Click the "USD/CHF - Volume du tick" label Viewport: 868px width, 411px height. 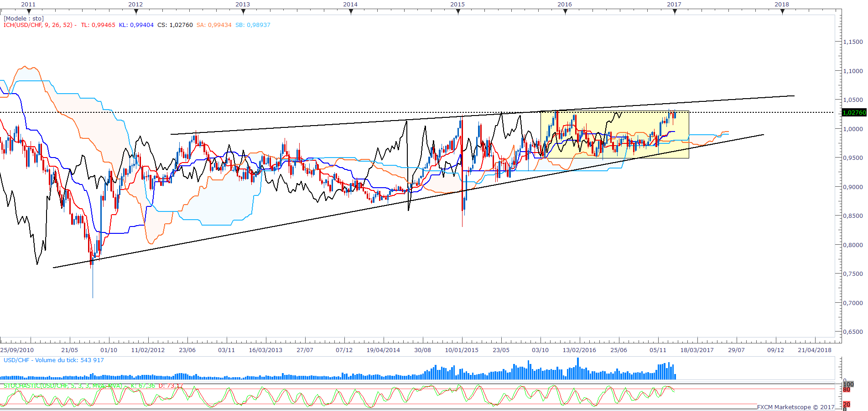[x=54, y=360]
